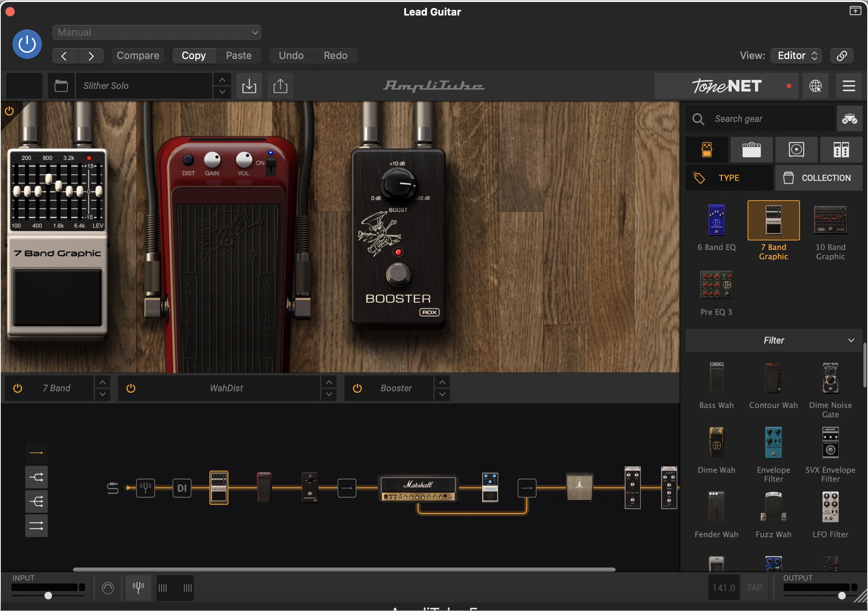868x611 pixels.
Task: Click WahDist slot down chevron
Action: (329, 394)
